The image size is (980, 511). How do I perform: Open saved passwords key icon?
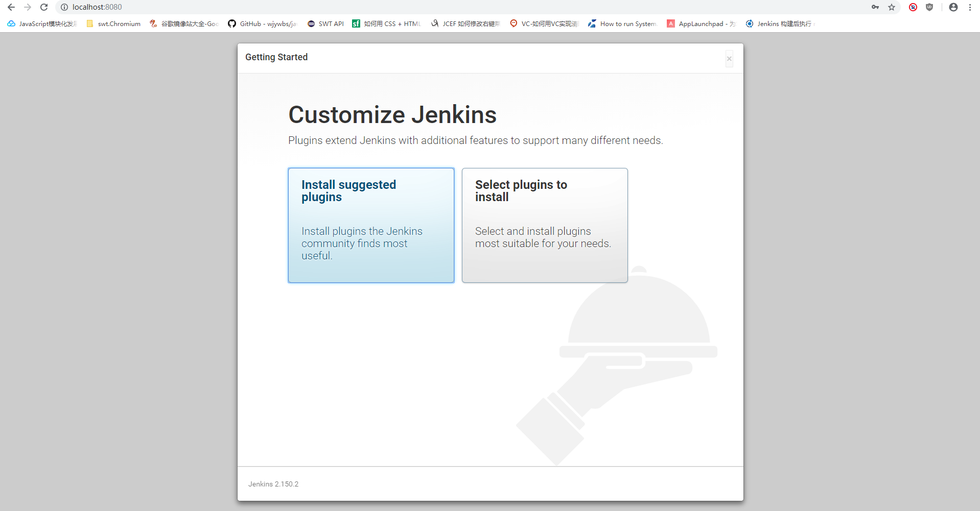coord(875,7)
